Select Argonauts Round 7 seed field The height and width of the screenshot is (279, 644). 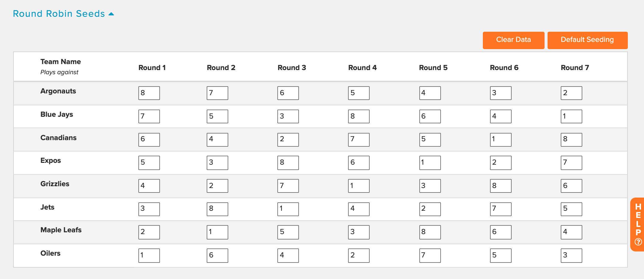(572, 93)
